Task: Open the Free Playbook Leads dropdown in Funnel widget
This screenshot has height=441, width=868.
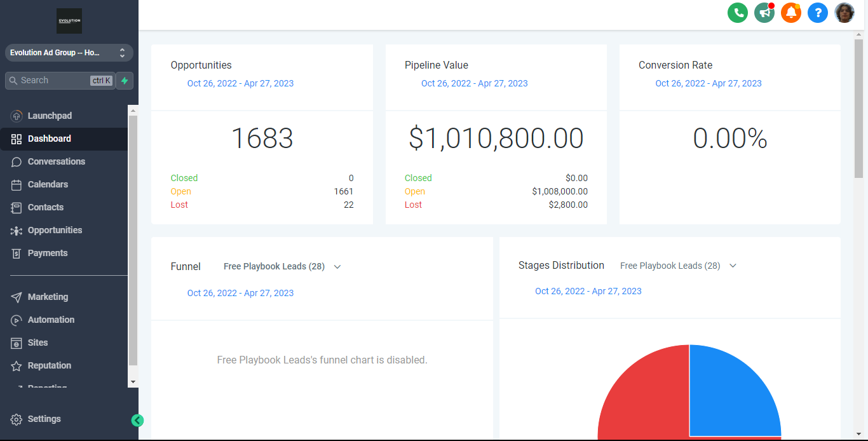Action: pyautogui.click(x=337, y=267)
